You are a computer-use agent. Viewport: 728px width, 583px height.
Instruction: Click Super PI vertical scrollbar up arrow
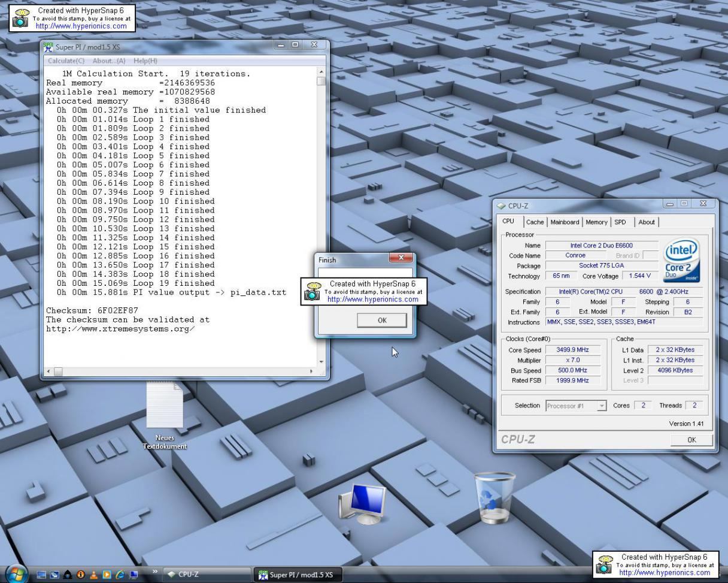pyautogui.click(x=321, y=73)
